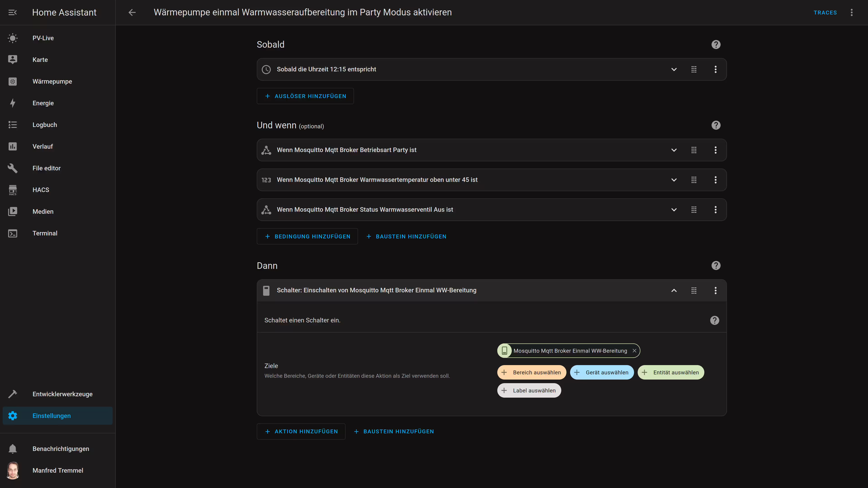Open the HACS store icon

12,190
